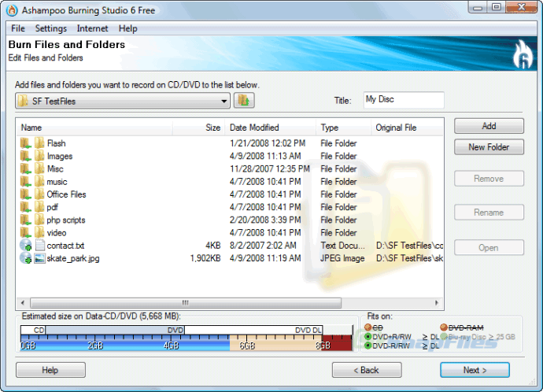This screenshot has height=392, width=543.
Task: Click the contact.txt document icon
Action: coord(40,246)
